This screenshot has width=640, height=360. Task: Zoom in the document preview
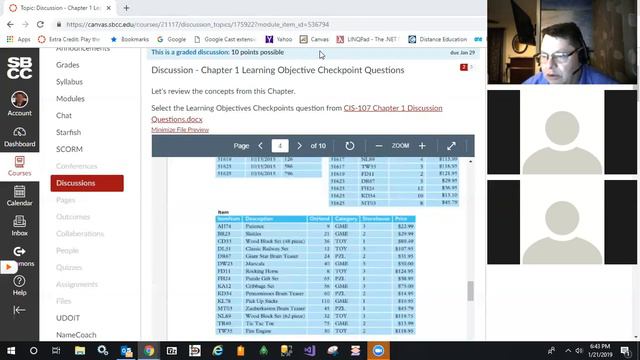pyautogui.click(x=422, y=146)
